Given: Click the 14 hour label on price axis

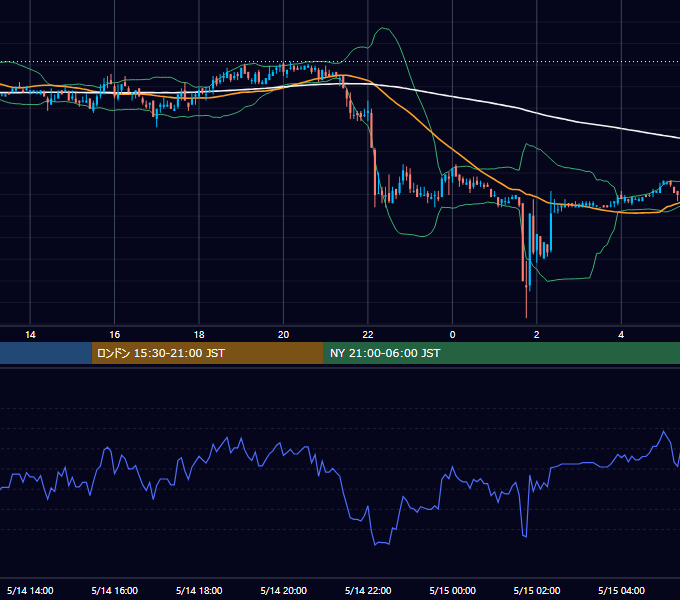Looking at the screenshot, I should 30,335.
